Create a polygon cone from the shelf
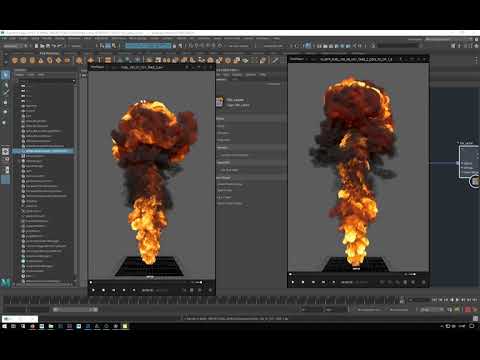Screen dimensions: 480x360 point(41,60)
